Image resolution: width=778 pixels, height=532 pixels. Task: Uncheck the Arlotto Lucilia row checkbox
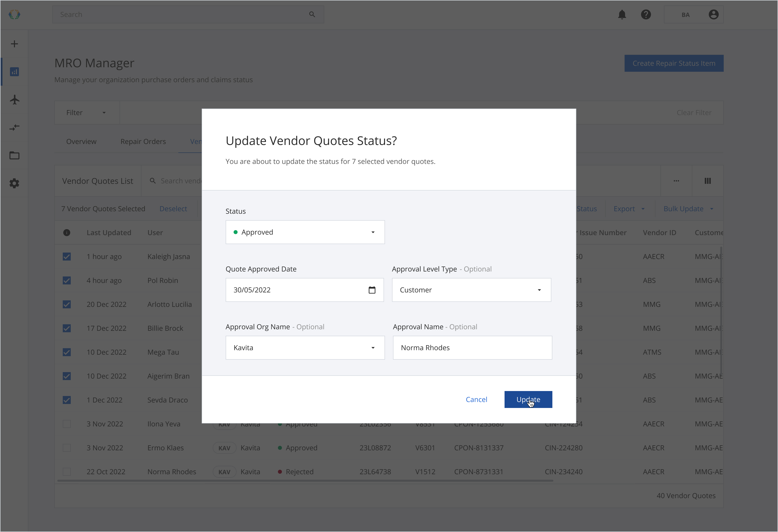point(67,304)
